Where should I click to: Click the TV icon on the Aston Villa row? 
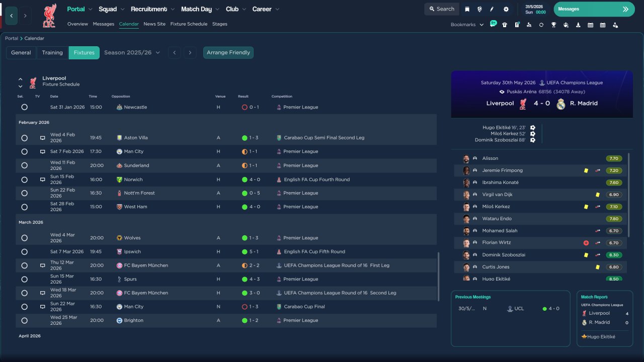tap(43, 138)
